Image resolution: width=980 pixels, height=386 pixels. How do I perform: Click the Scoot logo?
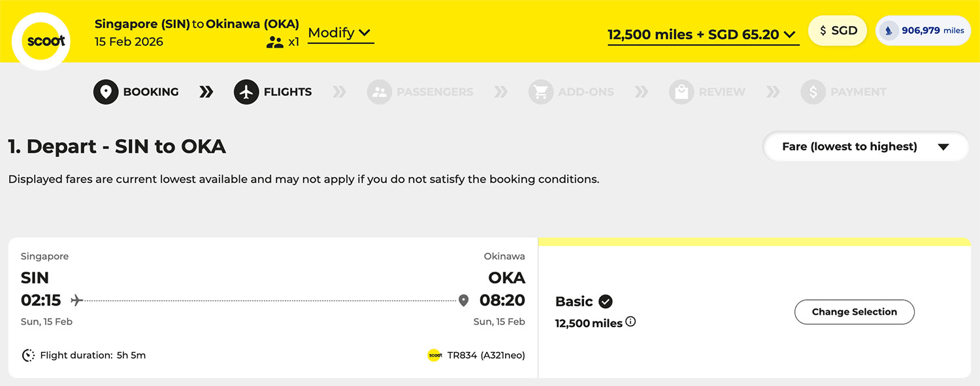(x=41, y=41)
